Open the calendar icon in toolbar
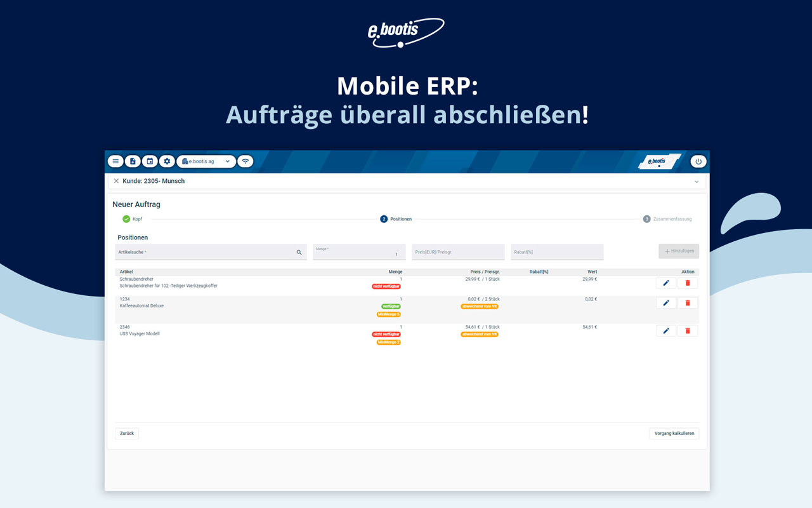Screen dimensions: 812x508 [x=150, y=161]
